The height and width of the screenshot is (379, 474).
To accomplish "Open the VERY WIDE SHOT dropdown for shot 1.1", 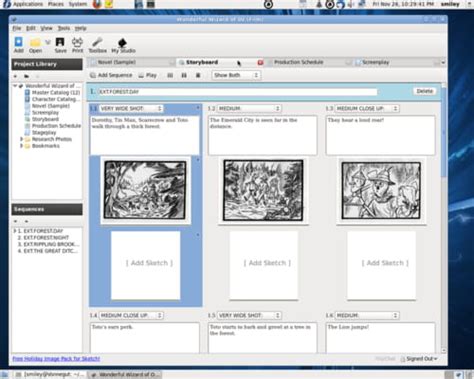I will coord(131,109).
